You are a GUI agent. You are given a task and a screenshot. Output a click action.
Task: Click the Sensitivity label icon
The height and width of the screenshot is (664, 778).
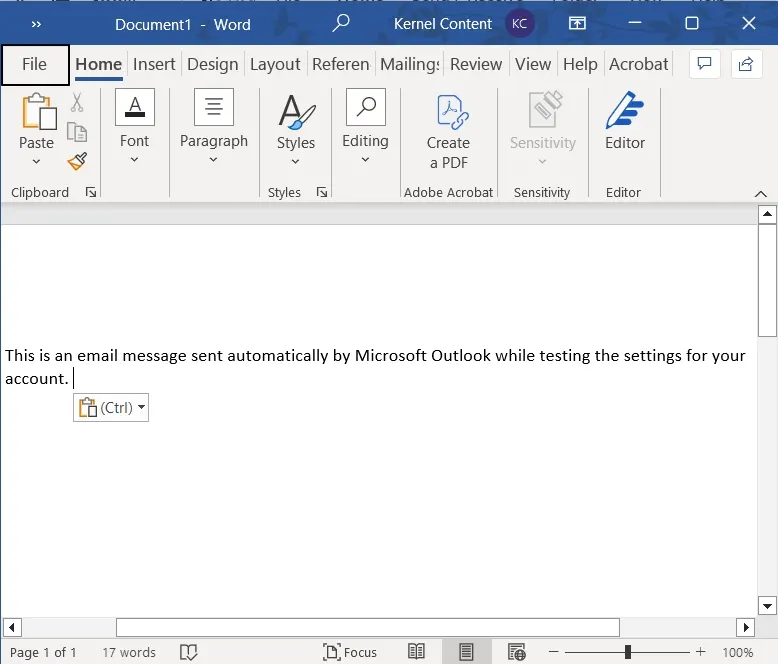(545, 109)
